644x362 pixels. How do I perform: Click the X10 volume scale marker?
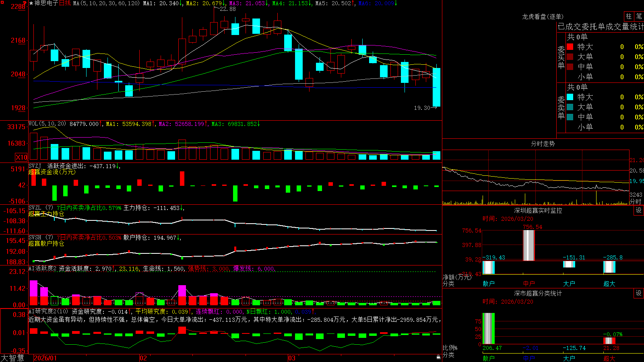[x=21, y=157]
